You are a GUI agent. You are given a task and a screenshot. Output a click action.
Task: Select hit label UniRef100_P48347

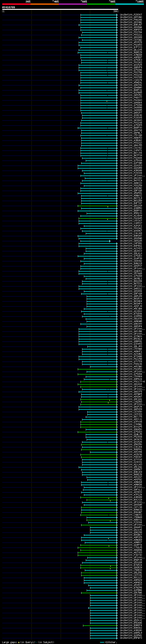point(131,457)
